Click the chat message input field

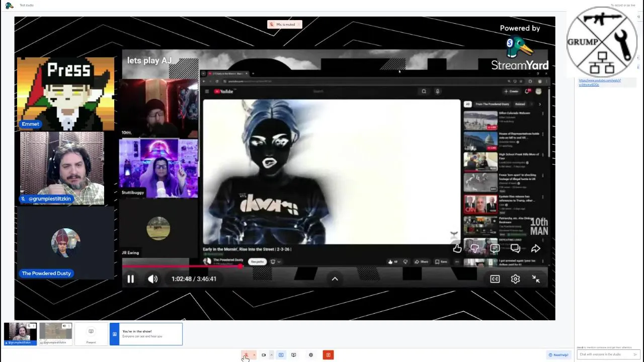pyautogui.click(x=607, y=354)
